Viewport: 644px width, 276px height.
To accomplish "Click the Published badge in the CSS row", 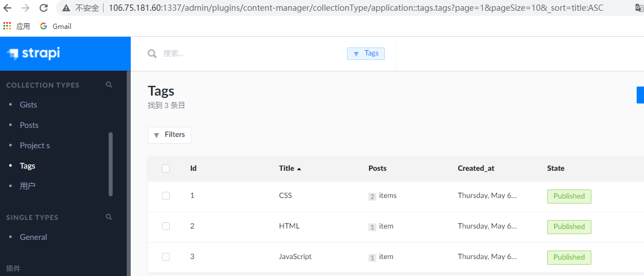I will 569,196.
